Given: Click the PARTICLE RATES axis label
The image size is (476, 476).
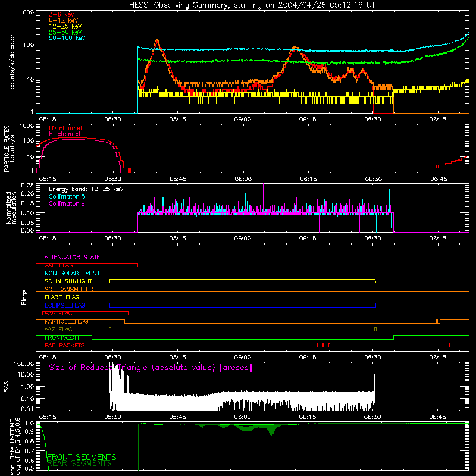Looking at the screenshot, I should tap(7, 149).
